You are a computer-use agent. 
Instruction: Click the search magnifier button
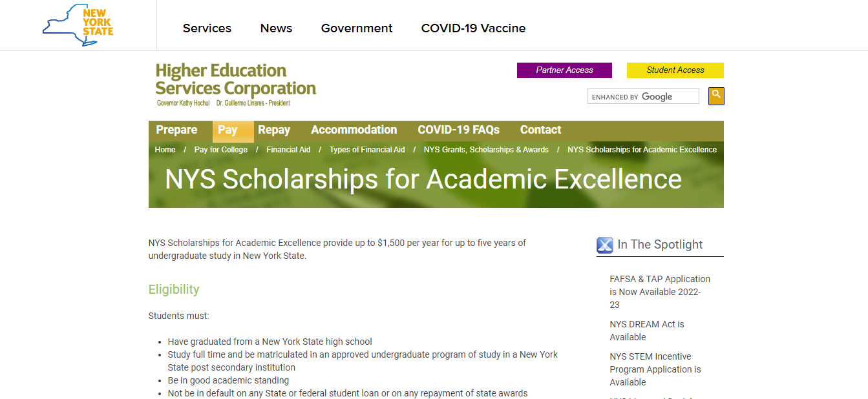716,96
